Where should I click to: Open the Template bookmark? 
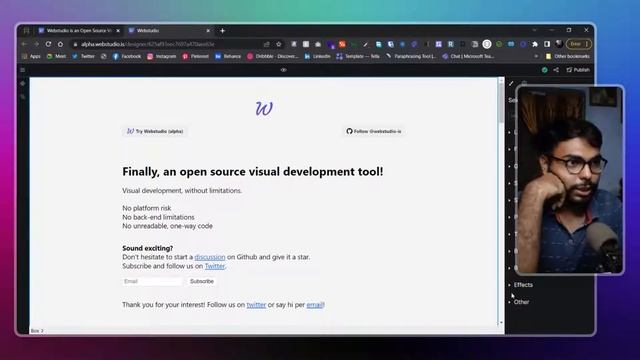pyautogui.click(x=358, y=56)
